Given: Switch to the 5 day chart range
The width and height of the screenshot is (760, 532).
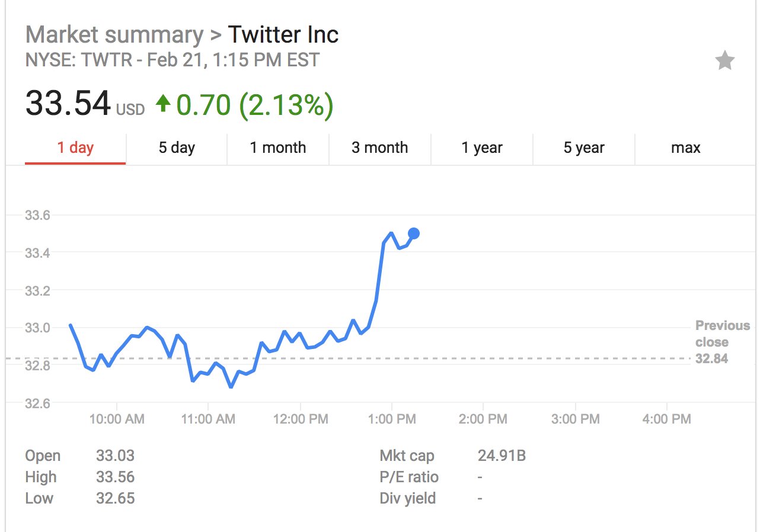Looking at the screenshot, I should [177, 148].
